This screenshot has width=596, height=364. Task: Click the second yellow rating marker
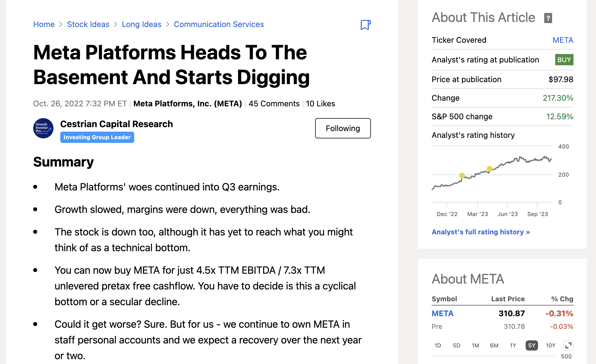[x=490, y=169]
